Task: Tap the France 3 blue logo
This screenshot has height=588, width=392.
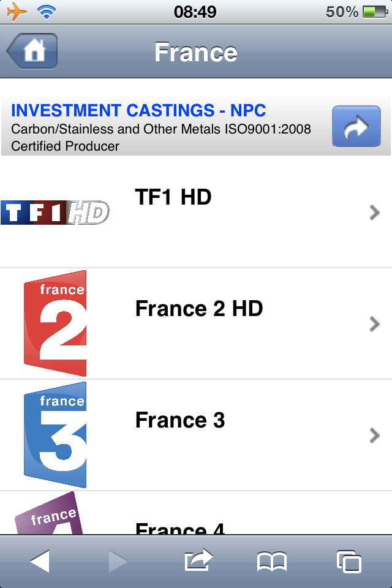Action: [x=55, y=435]
